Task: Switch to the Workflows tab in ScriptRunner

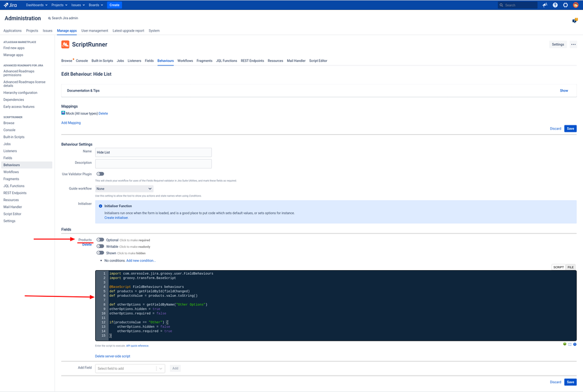Action: point(186,60)
